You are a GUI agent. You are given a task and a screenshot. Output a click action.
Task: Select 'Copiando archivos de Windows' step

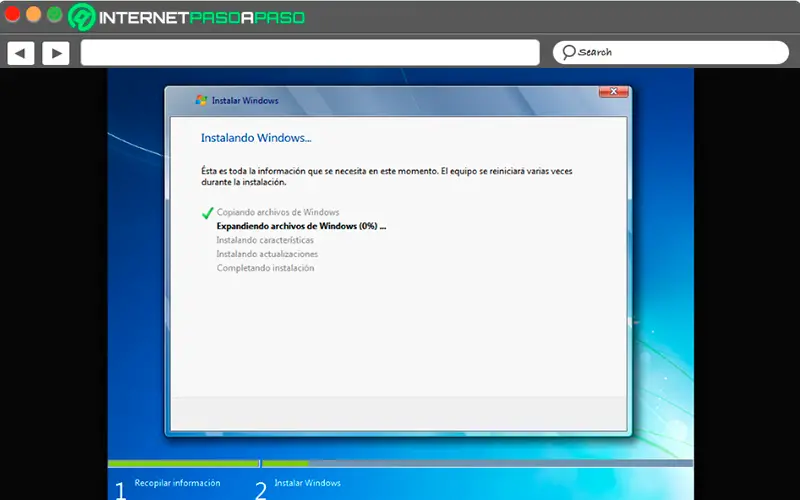coord(278,212)
